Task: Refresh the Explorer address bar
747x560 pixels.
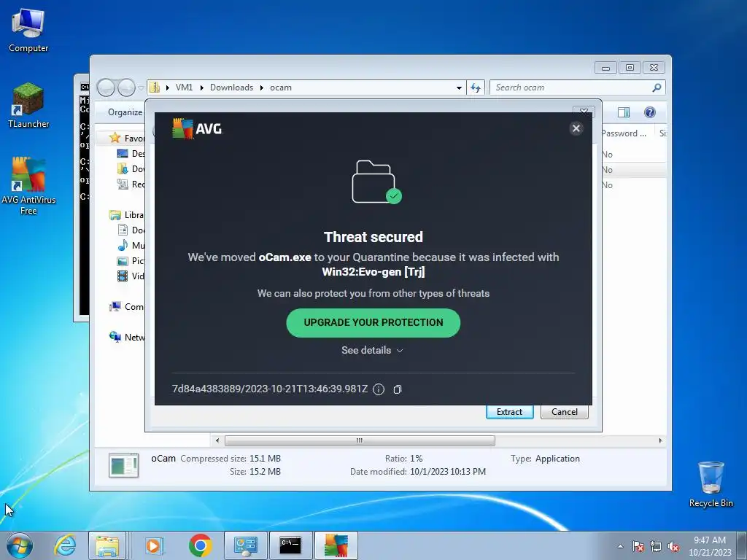Action: tap(476, 87)
